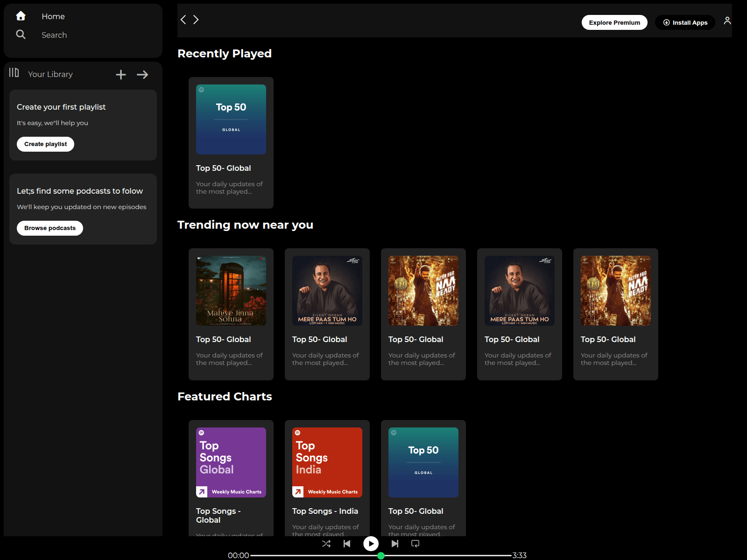747x560 pixels.
Task: Expand library with the arrow icon
Action: (142, 75)
